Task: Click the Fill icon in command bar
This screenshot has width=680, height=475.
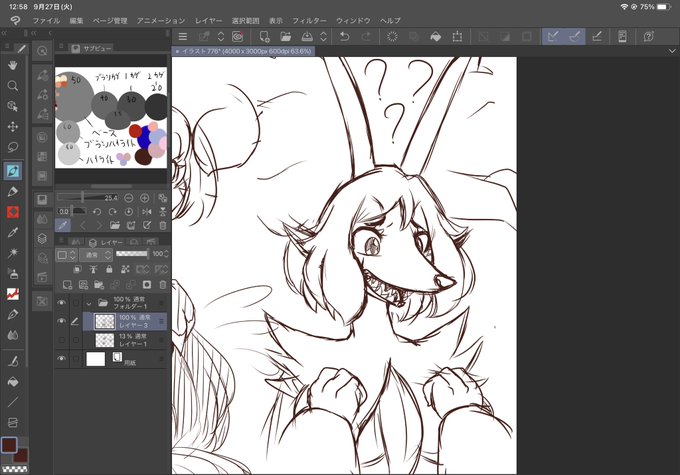Action: (435, 37)
